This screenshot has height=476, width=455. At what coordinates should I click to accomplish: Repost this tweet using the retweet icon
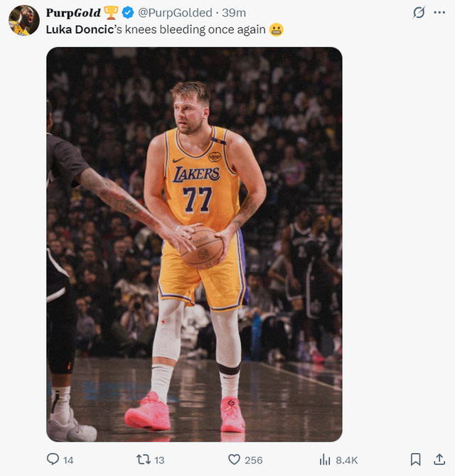point(143,460)
